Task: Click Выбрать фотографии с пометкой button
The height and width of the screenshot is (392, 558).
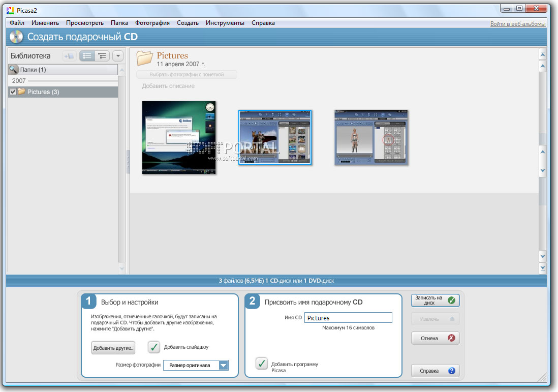Action: coord(187,74)
